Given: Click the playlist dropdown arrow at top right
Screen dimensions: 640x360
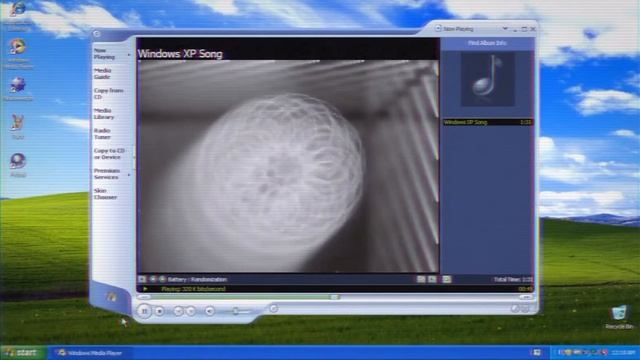Looking at the screenshot, I should coord(505,29).
